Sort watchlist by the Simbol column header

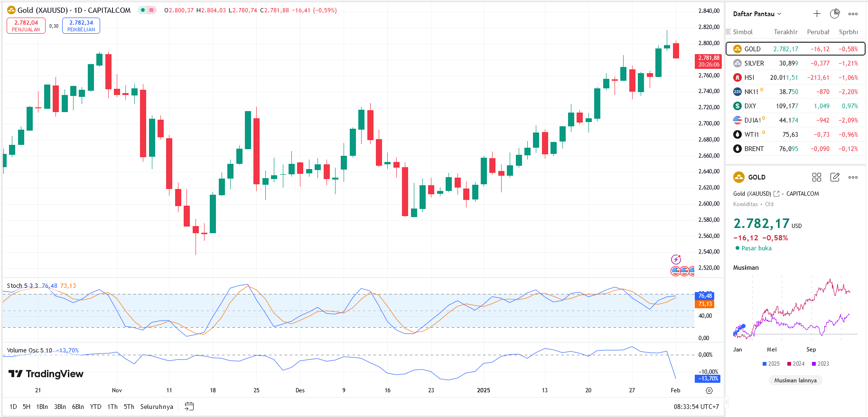[743, 32]
